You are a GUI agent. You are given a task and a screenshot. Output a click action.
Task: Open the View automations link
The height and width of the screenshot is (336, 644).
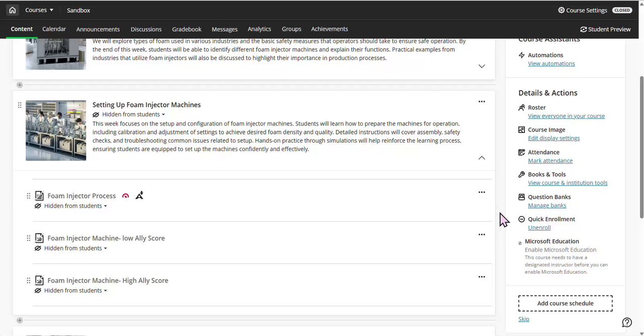click(551, 63)
